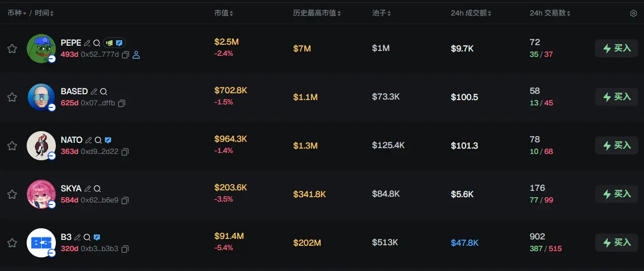644x271 pixels.
Task: Favorite the PEPE token with star
Action: click(12, 49)
